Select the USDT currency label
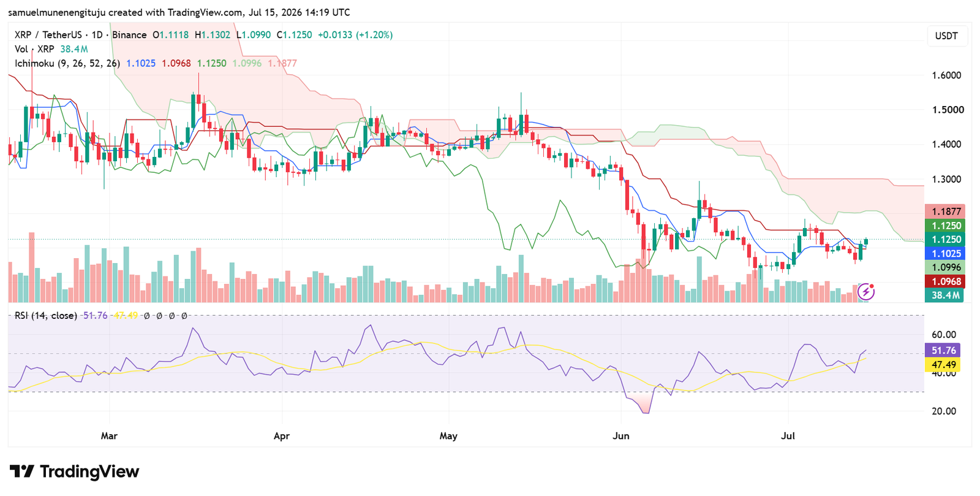Screen dimensions: 980x496 click(x=946, y=36)
